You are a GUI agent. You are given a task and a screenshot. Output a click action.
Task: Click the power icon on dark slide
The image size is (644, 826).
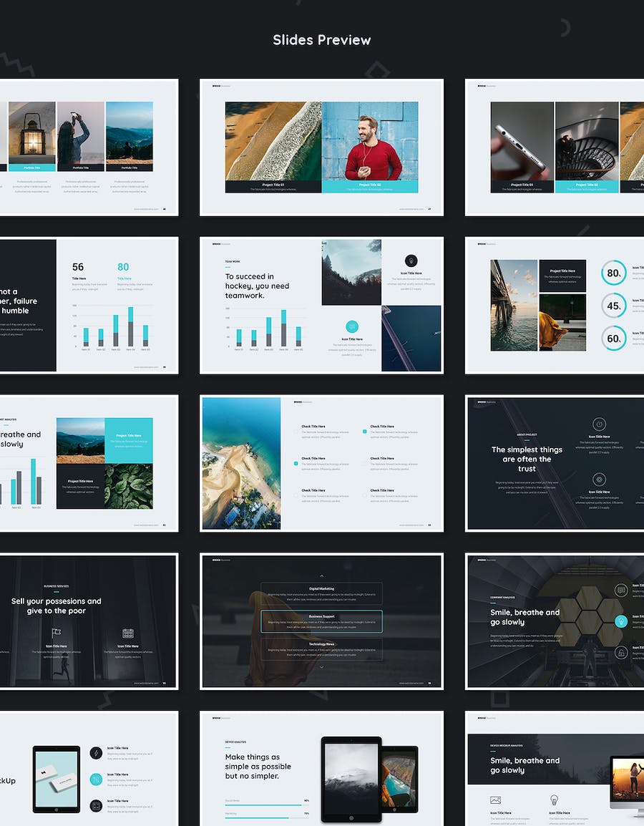[x=600, y=424]
